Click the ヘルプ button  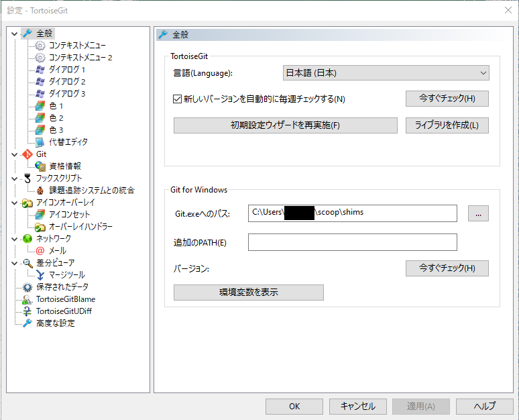click(485, 407)
